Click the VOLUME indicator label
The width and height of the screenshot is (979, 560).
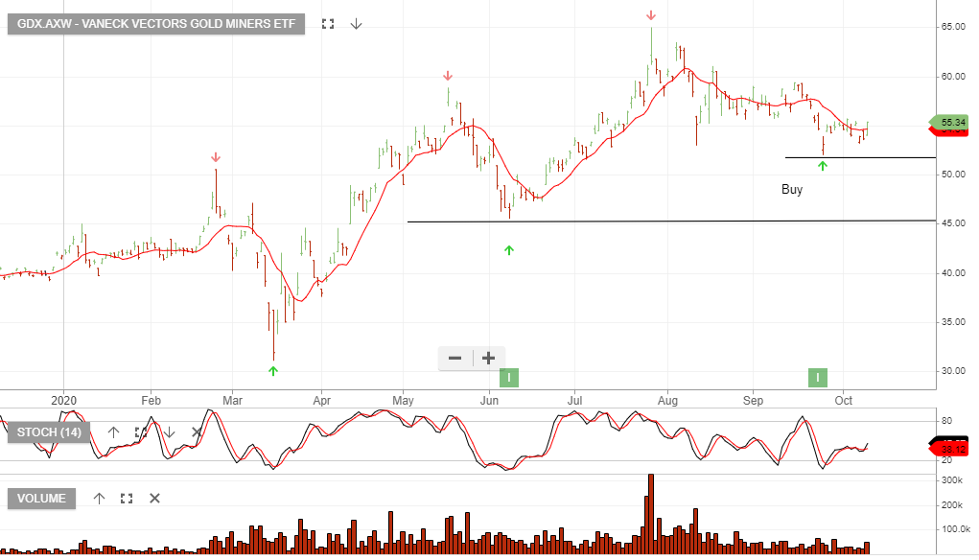click(41, 499)
